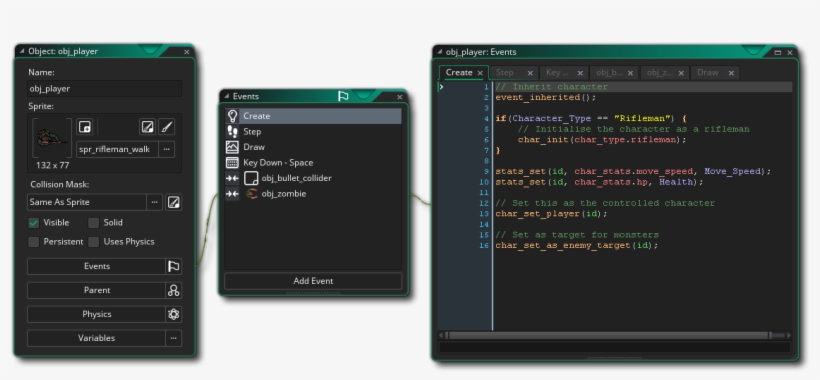
Task: Click the Physics gear icon
Action: 174,314
